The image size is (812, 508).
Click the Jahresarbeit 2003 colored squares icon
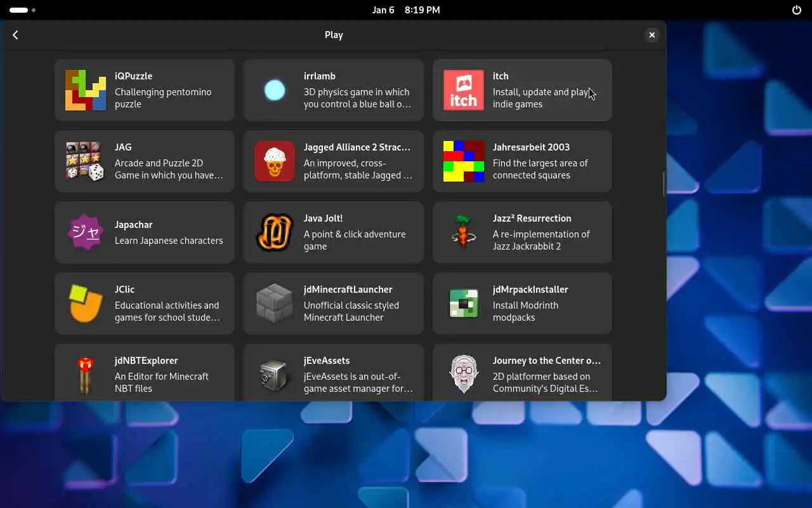click(x=463, y=161)
